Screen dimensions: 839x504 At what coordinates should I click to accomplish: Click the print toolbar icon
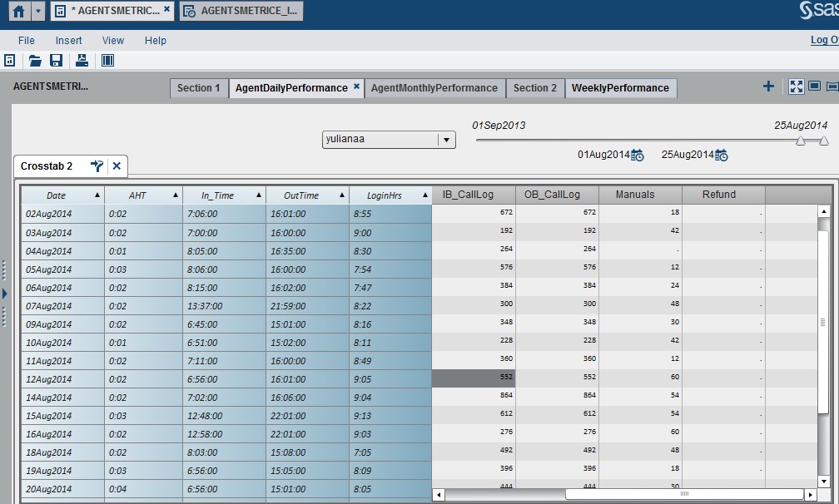click(x=82, y=60)
